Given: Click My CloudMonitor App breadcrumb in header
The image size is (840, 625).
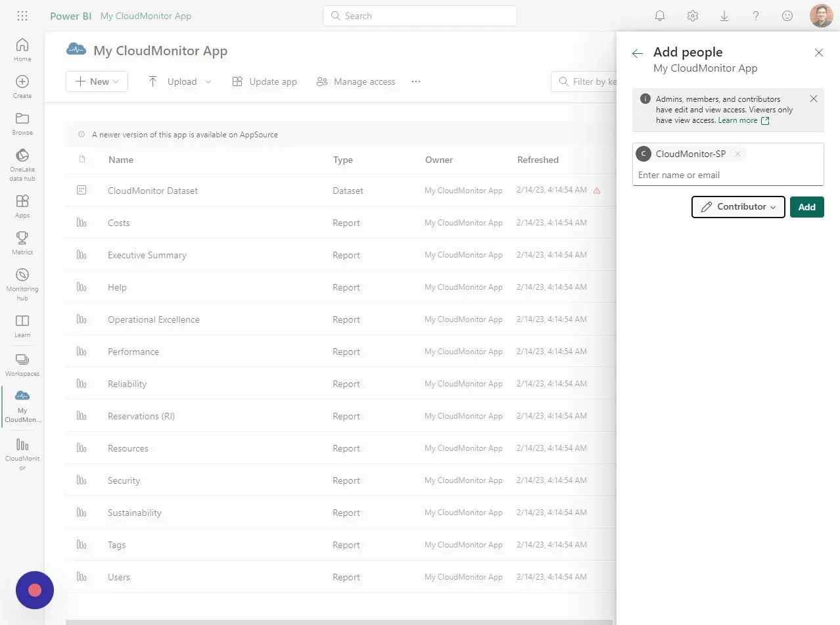Looking at the screenshot, I should coord(146,16).
